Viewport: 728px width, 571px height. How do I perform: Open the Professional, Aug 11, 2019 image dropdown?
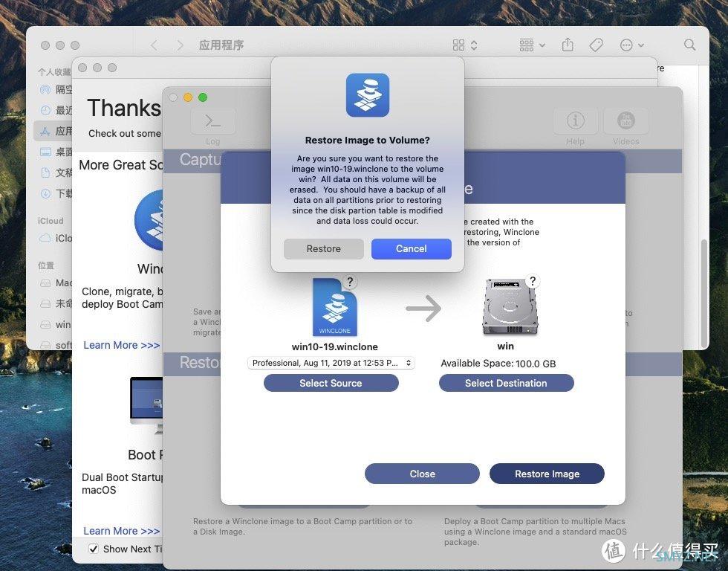click(x=331, y=363)
